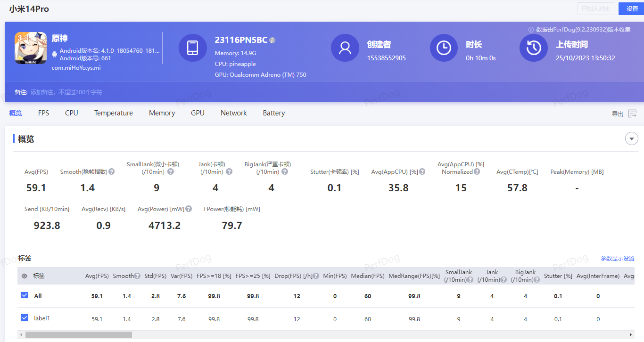This screenshot has width=644, height=342.
Task: Click the scrollbar left arrow under the table
Action: pos(21,334)
